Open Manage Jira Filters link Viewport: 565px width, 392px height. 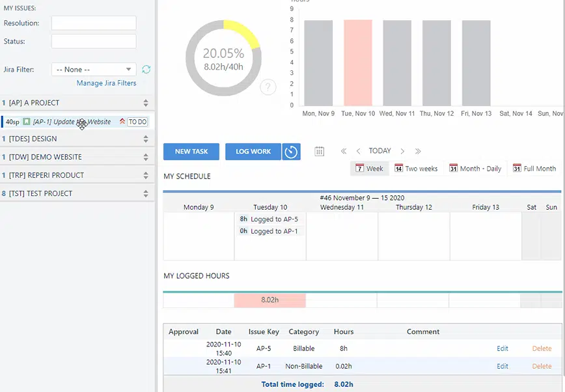click(x=106, y=83)
